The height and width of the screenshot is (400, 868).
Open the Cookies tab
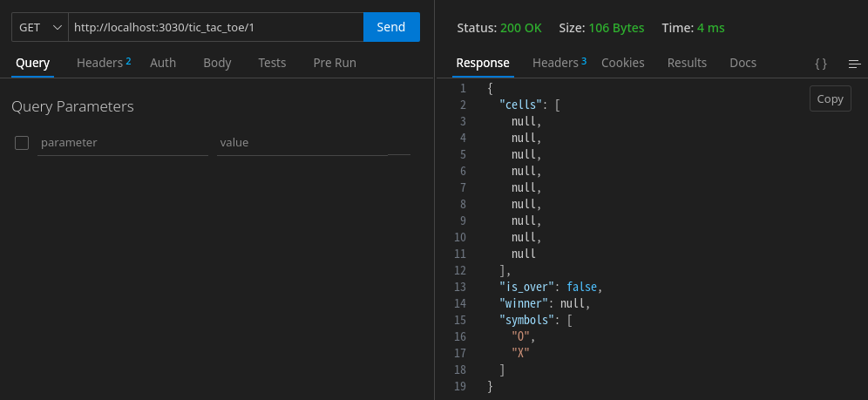[x=623, y=63]
